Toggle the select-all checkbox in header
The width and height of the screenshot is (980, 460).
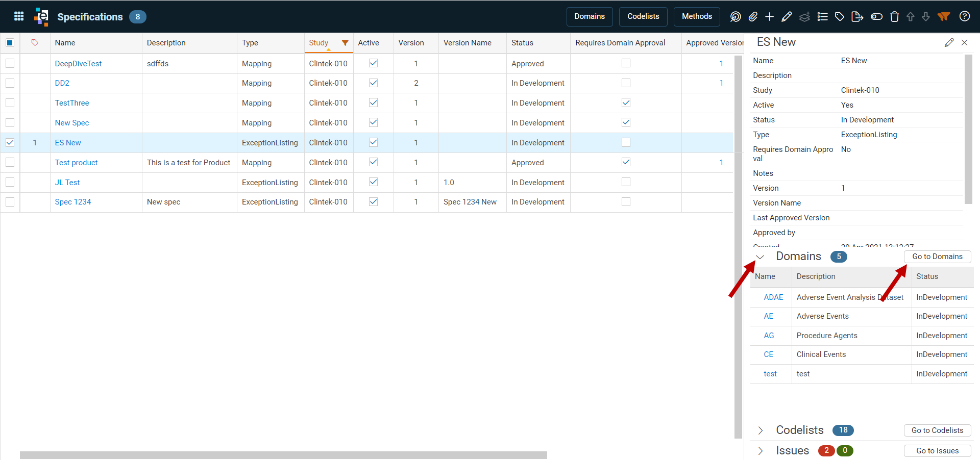pos(10,43)
